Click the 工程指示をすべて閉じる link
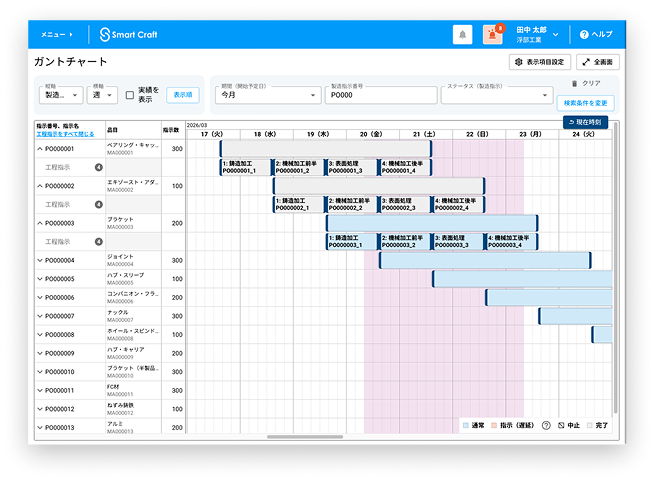This screenshot has height=481, width=655. [x=65, y=134]
